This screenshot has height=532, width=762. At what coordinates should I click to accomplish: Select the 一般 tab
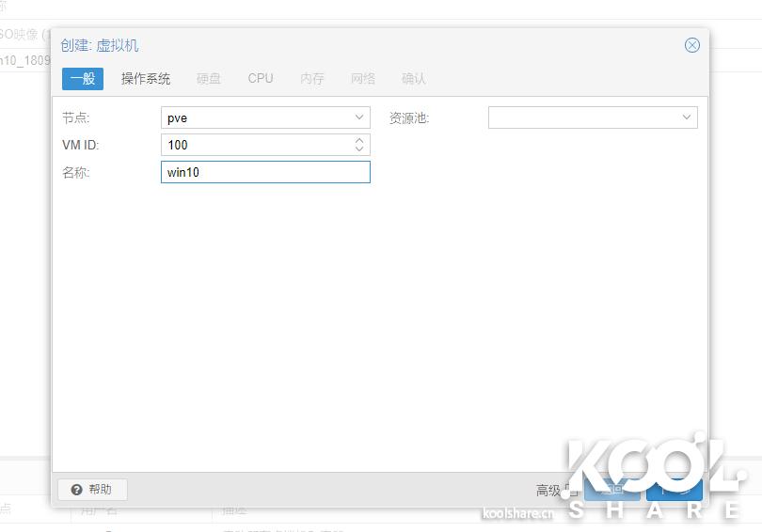(x=83, y=79)
